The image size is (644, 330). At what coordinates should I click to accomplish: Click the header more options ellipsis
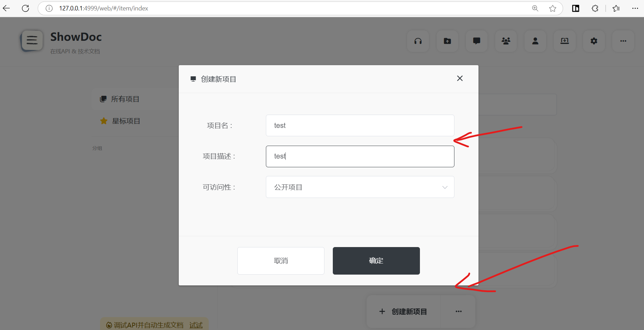pos(623,41)
